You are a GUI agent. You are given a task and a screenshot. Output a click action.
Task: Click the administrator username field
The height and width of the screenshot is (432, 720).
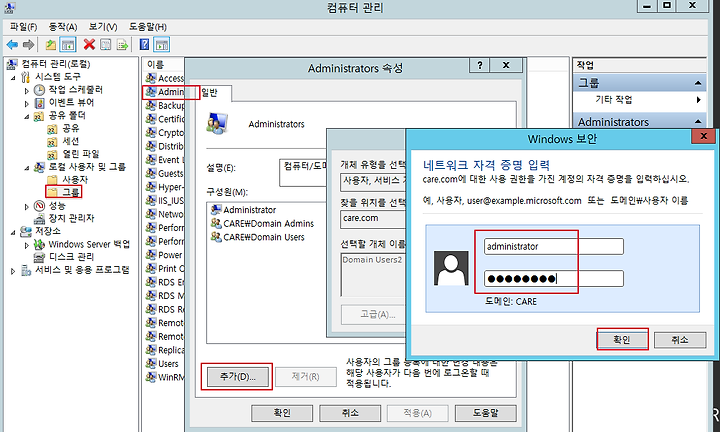coord(554,247)
